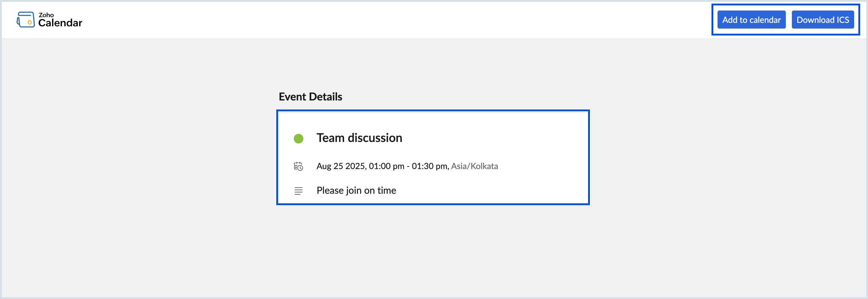Select the word Team in event title
The height and width of the screenshot is (299, 868).
[x=330, y=138]
